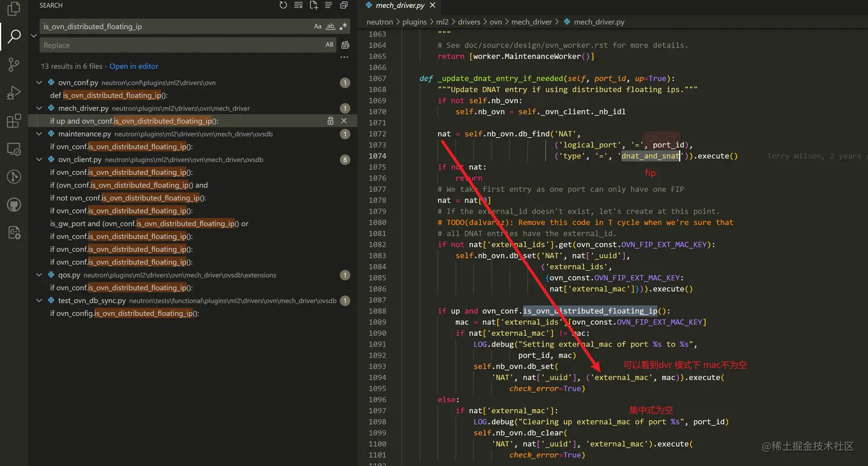
Task: Click the 'drivers' breadcrumb segment
Action: pyautogui.click(x=469, y=22)
